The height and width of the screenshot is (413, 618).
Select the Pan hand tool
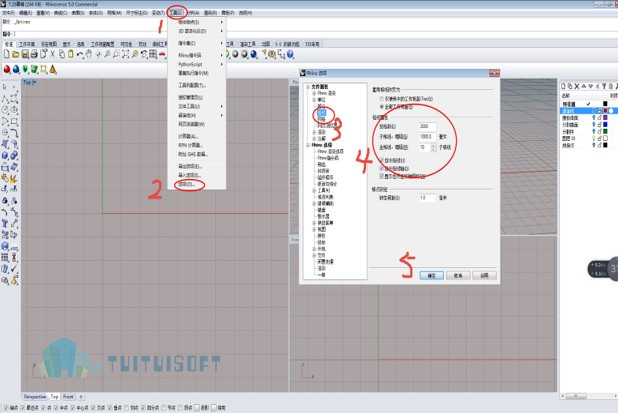point(89,54)
